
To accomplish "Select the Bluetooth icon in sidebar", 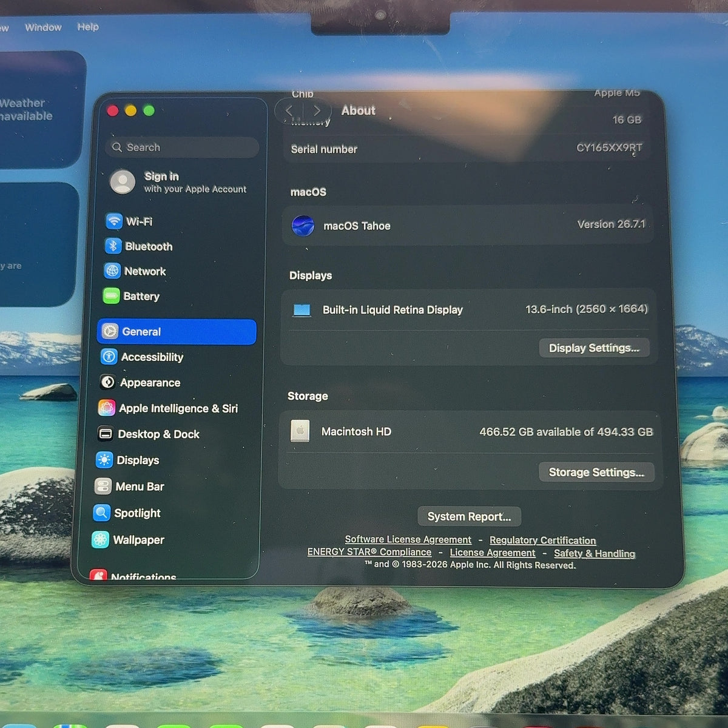I will (113, 246).
